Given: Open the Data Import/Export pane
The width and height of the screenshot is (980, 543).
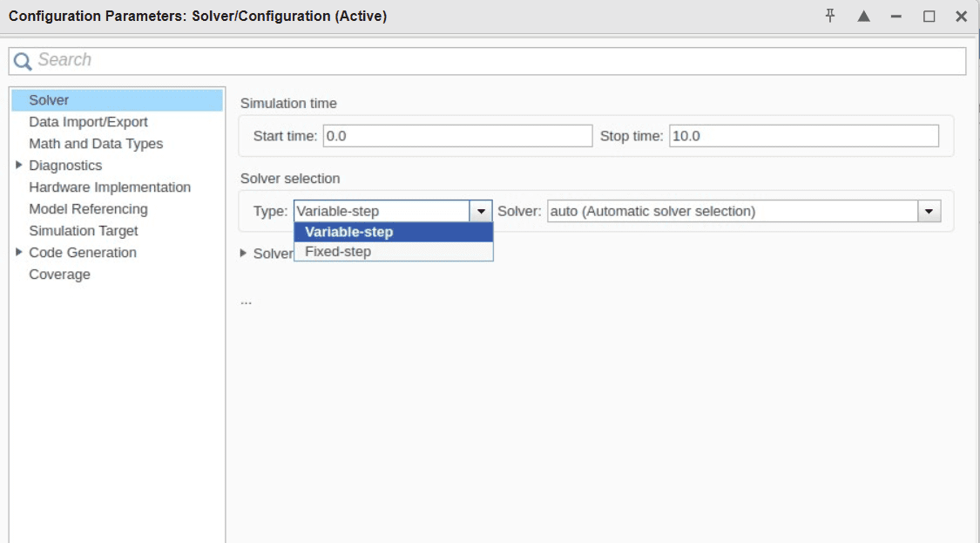Looking at the screenshot, I should click(88, 122).
